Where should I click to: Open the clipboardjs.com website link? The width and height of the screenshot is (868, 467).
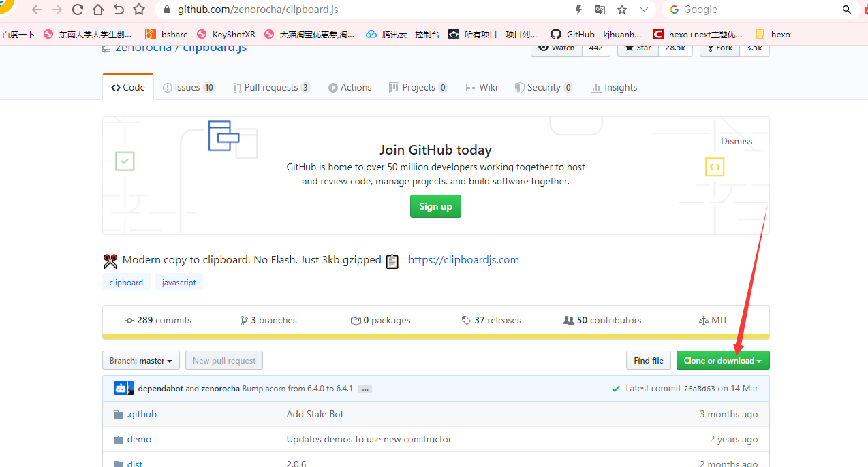(x=463, y=260)
